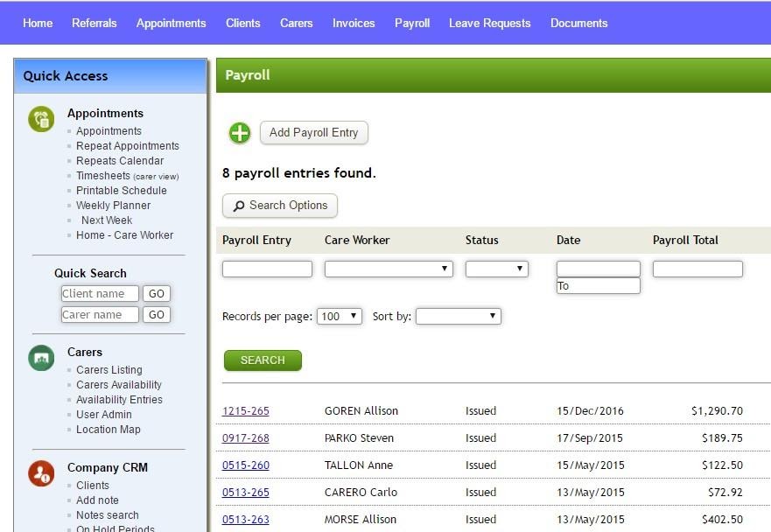The width and height of the screenshot is (771, 532).
Task: Open the Care Worker dropdown
Action: pos(388,268)
